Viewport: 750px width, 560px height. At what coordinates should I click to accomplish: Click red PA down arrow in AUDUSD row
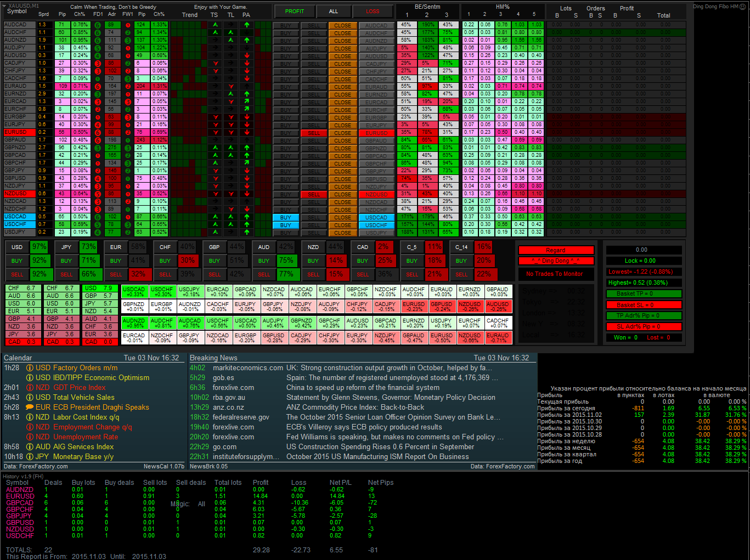click(247, 55)
